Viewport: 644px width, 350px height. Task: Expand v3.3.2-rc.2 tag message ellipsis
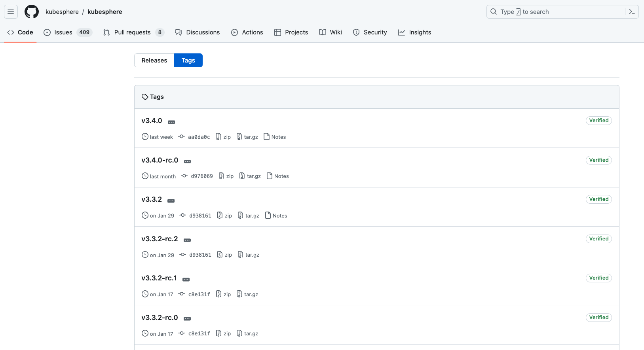click(187, 240)
